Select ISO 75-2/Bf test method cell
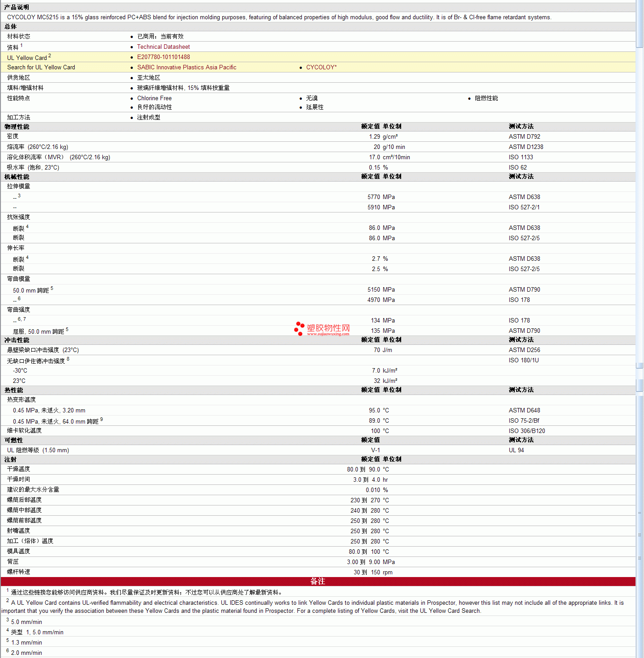644x658 pixels. [524, 420]
